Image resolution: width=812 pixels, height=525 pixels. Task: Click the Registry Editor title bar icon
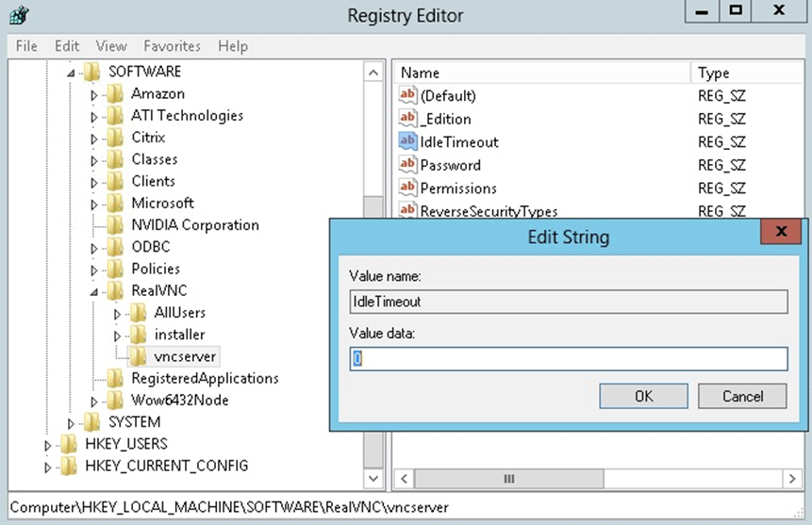[x=18, y=15]
